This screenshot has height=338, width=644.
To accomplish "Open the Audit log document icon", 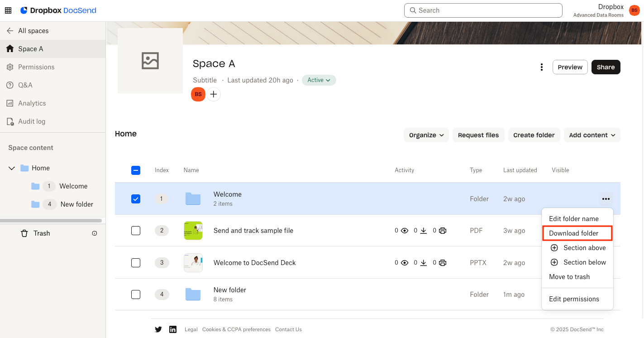I will (x=10, y=121).
